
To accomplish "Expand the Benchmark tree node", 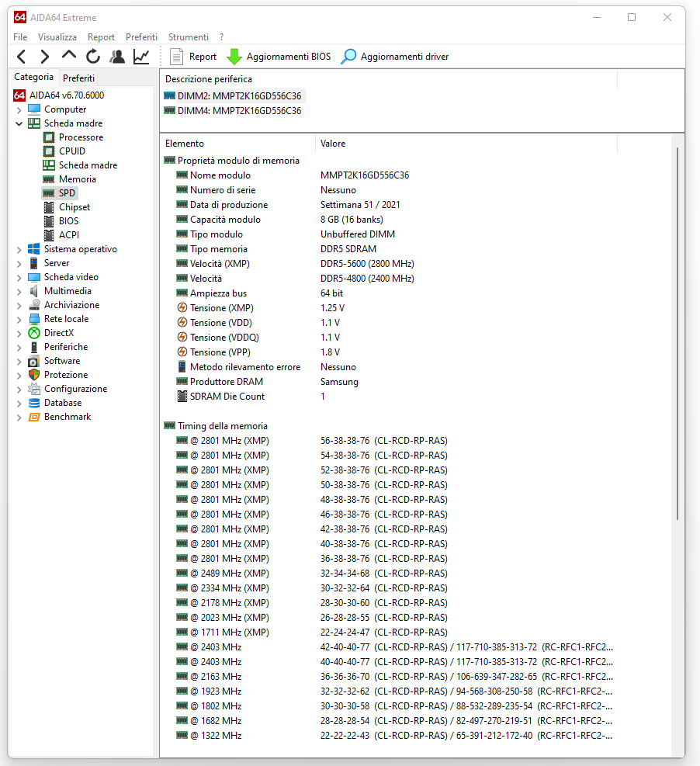I will tap(19, 418).
